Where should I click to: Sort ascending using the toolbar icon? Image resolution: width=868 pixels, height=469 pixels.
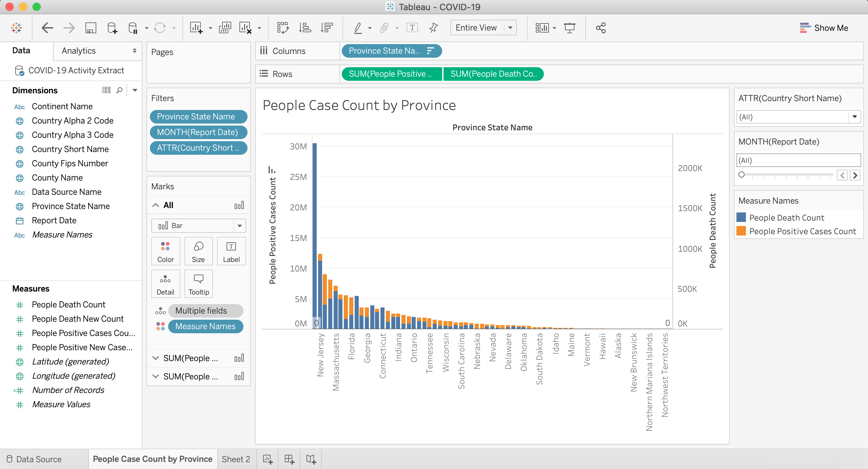(x=305, y=28)
